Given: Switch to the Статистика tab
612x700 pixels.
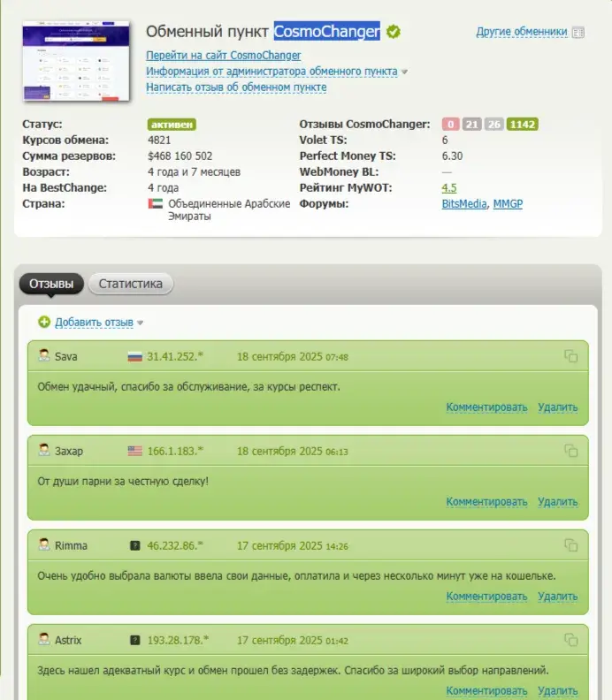Looking at the screenshot, I should (x=130, y=284).
